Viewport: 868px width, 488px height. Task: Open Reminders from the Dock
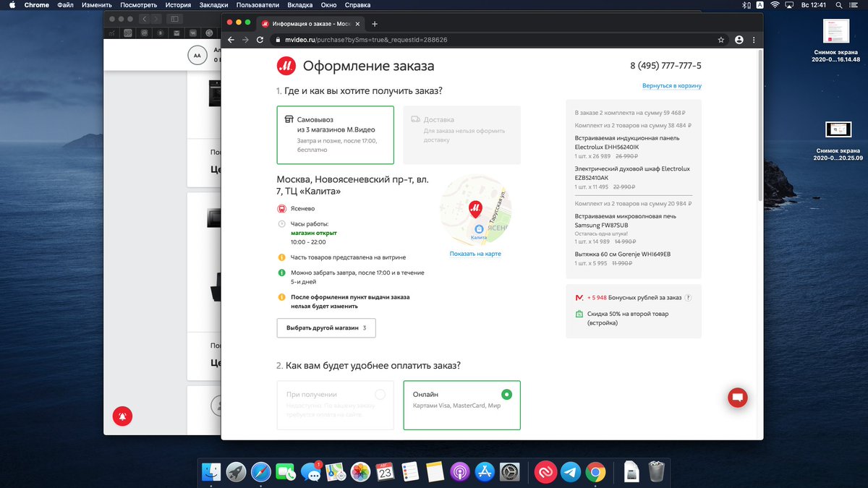(x=410, y=472)
